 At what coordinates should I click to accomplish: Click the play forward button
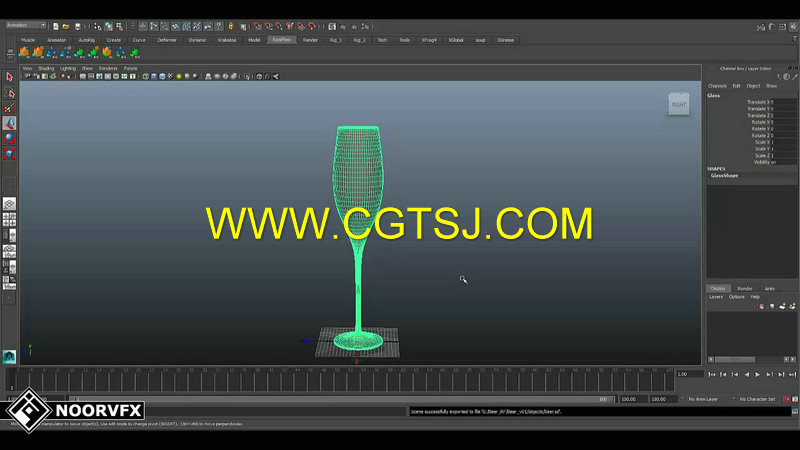[x=758, y=374]
